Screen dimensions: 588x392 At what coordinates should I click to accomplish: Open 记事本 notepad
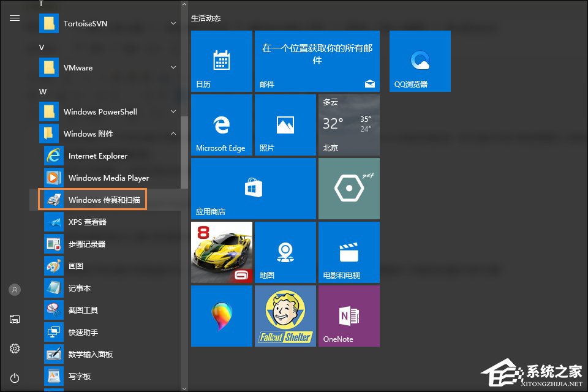click(80, 288)
